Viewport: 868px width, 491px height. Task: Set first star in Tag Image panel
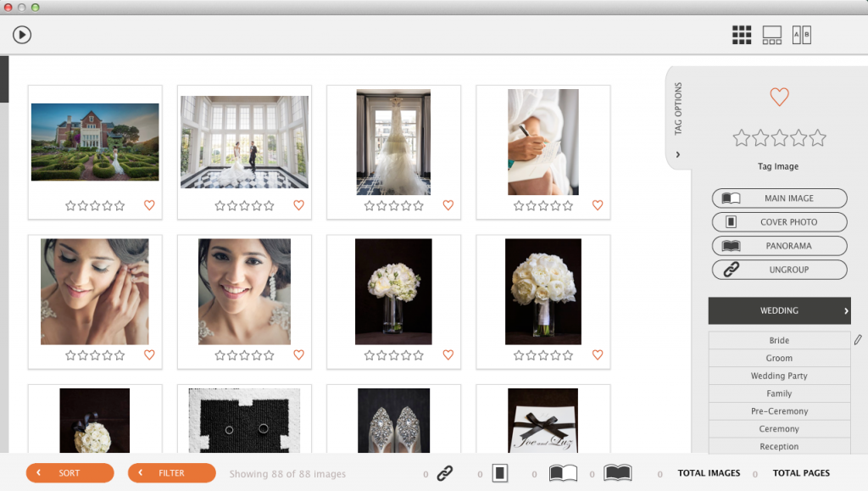point(741,138)
